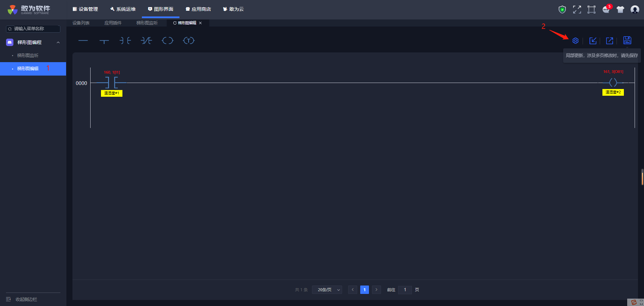Image resolution: width=644 pixels, height=306 pixels.
Task: Select the timer coil (T) tool
Action: pos(189,41)
